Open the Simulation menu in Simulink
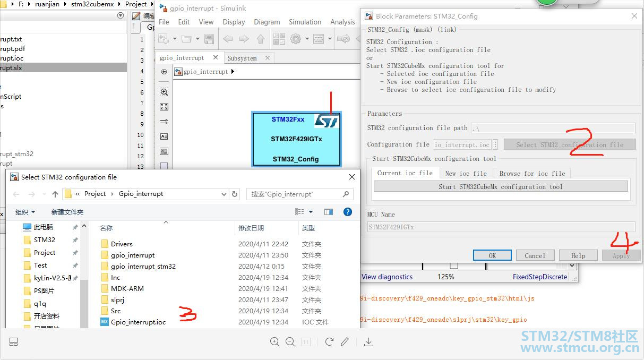 point(305,22)
